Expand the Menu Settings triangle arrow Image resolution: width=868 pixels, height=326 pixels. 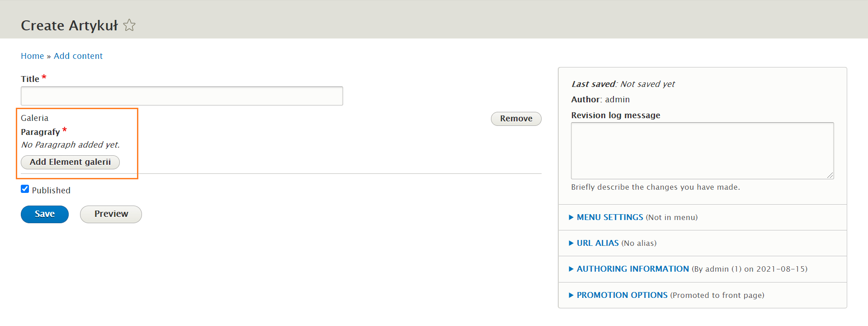coord(571,217)
